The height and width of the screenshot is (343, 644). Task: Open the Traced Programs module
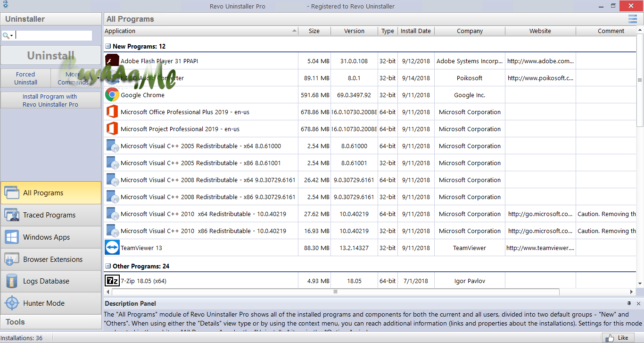tap(51, 215)
